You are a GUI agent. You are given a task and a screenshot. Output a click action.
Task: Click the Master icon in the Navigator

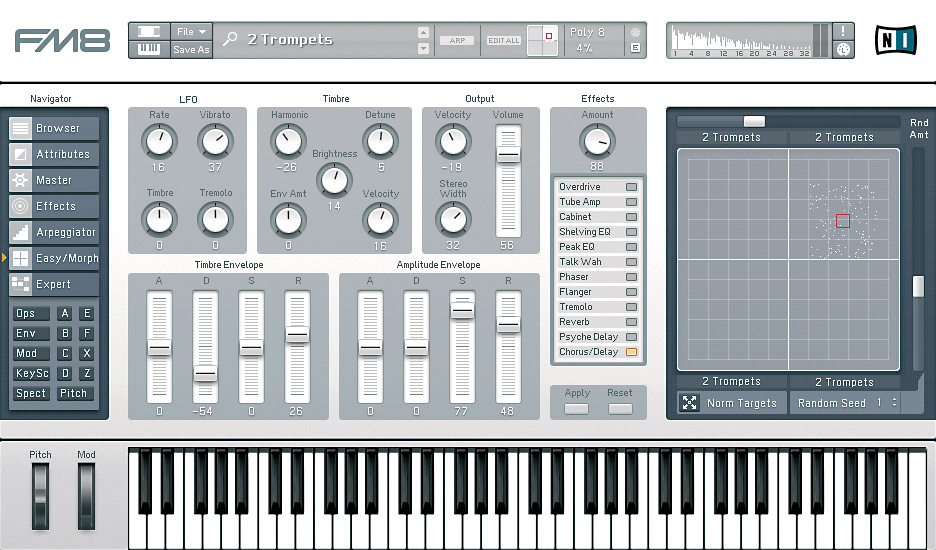tap(20, 180)
